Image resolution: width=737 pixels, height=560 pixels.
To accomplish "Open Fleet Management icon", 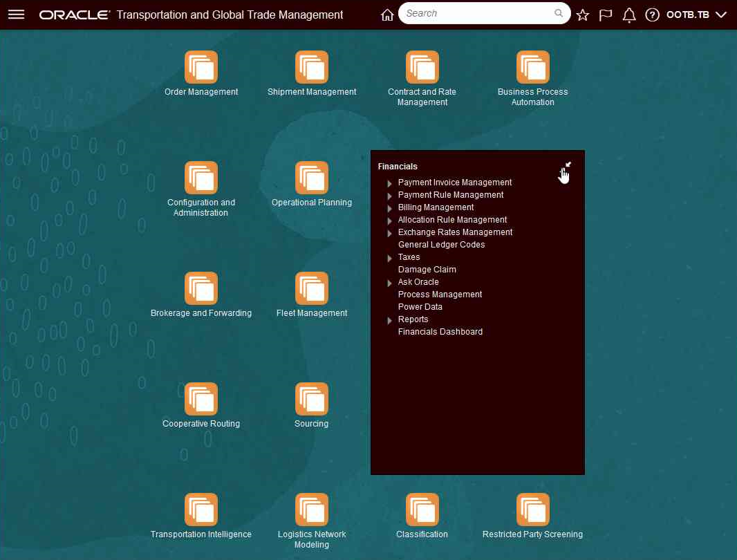I will (312, 288).
